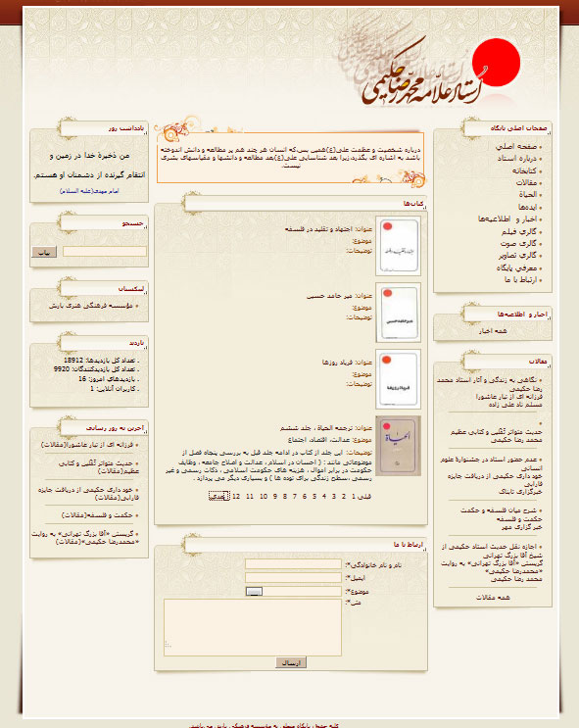The width and height of the screenshot is (579, 728).
Task: Click the search text field in جستجو panel
Action: point(105,252)
